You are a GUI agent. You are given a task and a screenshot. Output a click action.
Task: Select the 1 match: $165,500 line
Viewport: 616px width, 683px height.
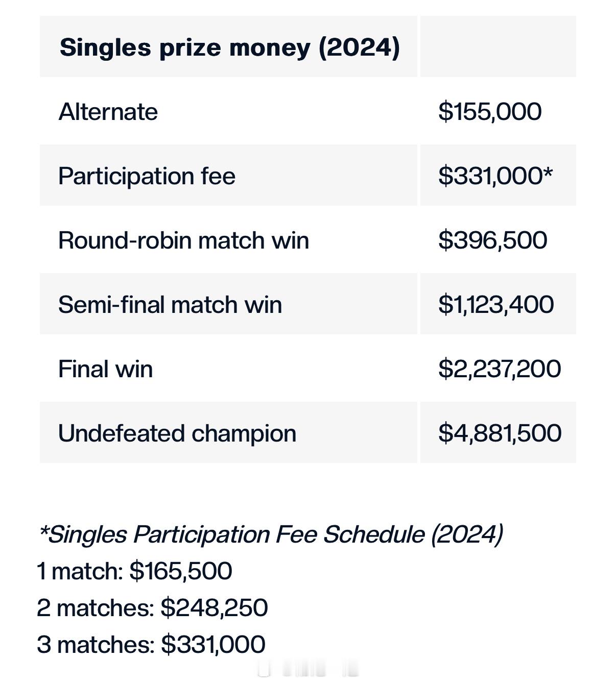point(135,571)
